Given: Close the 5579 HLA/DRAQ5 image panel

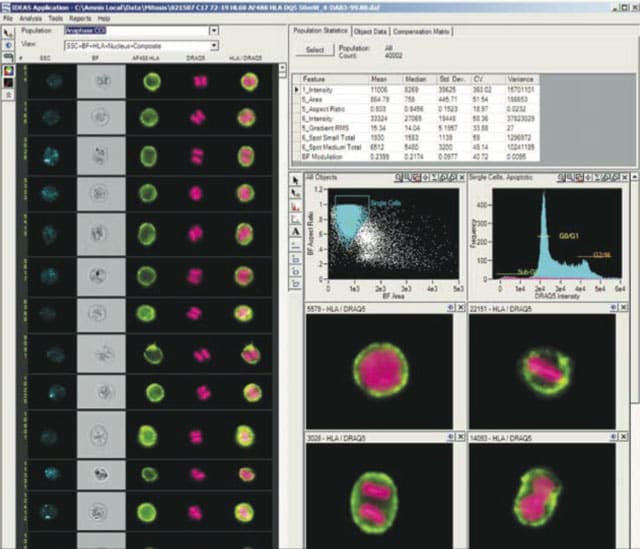Looking at the screenshot, I should [460, 308].
